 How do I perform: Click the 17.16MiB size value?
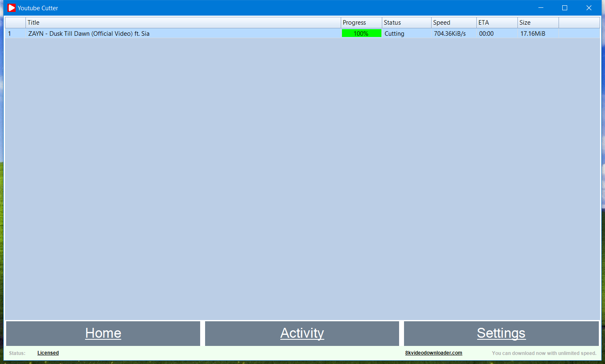point(533,34)
